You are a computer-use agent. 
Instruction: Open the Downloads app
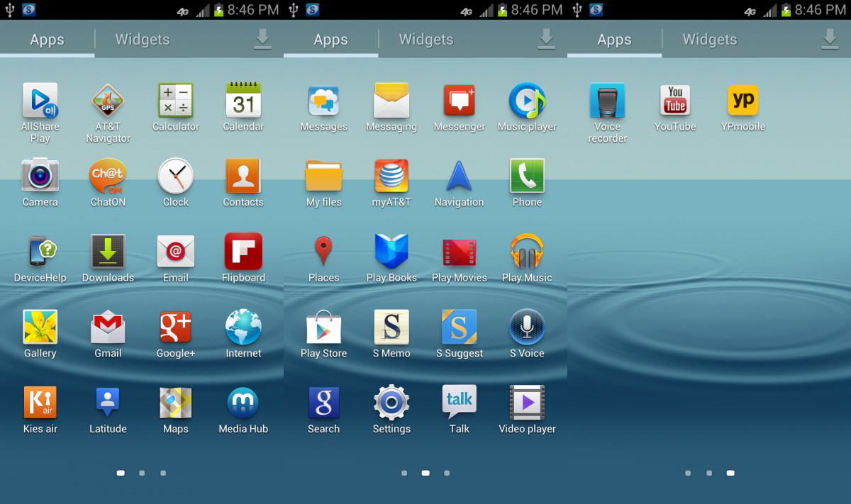(108, 251)
